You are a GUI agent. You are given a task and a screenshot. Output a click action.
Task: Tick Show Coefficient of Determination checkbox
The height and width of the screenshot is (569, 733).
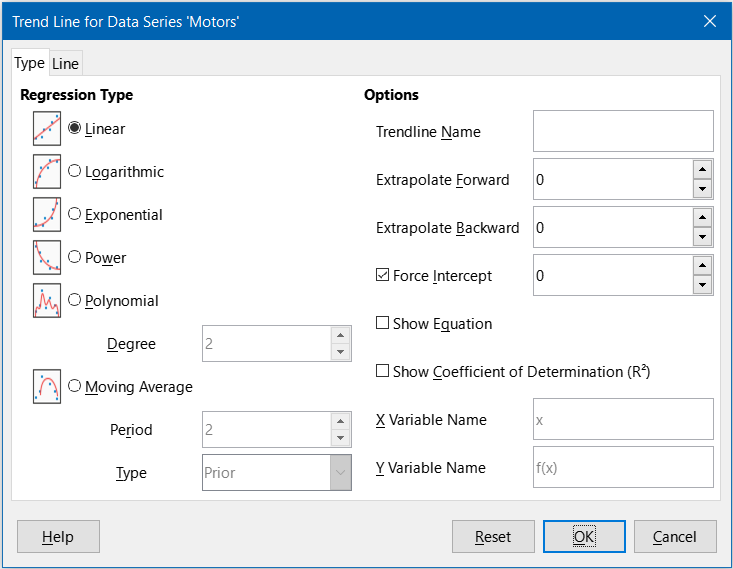click(382, 371)
